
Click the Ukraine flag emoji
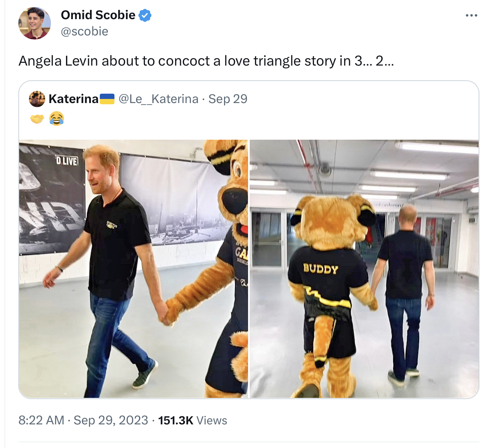pyautogui.click(x=107, y=99)
